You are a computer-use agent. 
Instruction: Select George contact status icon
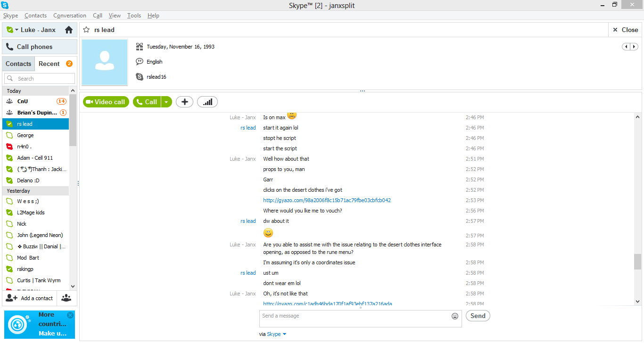point(9,135)
